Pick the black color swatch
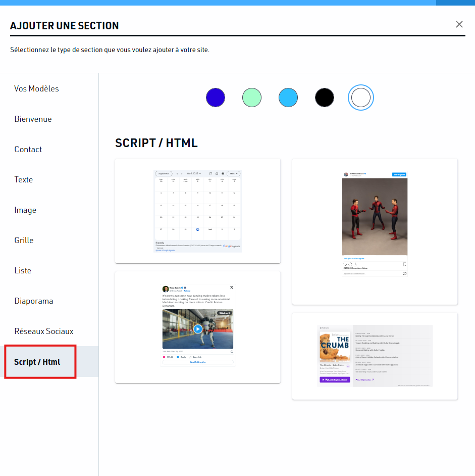 [x=325, y=98]
